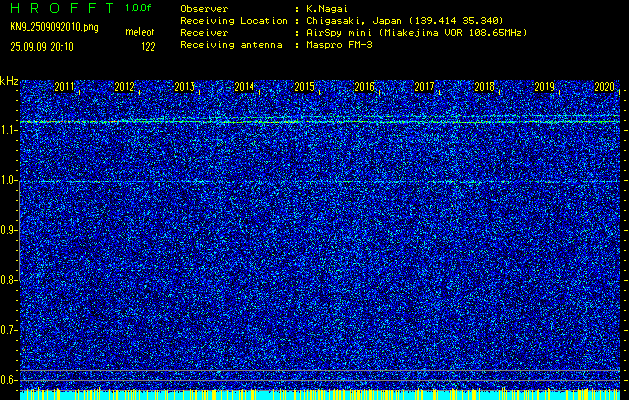Screen dimensions: 629x400
Task: Click the timestamp 25.09.09 20:10
Action: coord(42,47)
